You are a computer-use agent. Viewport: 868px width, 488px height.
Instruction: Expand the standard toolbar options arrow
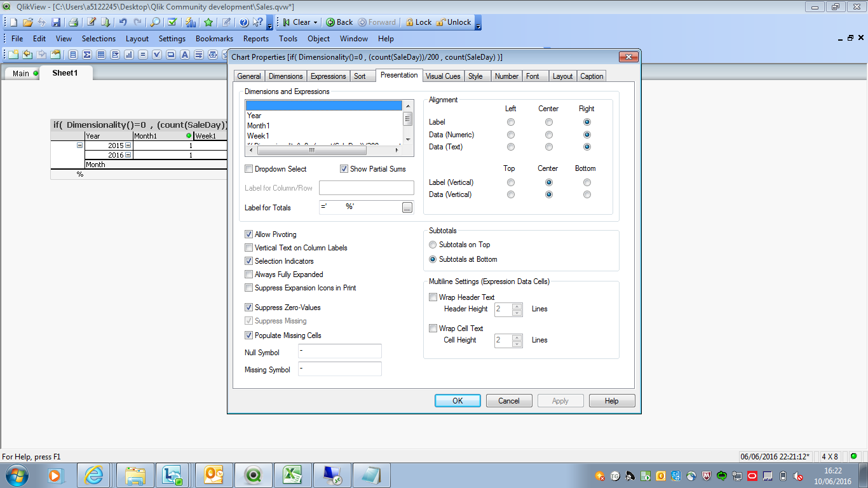click(270, 24)
